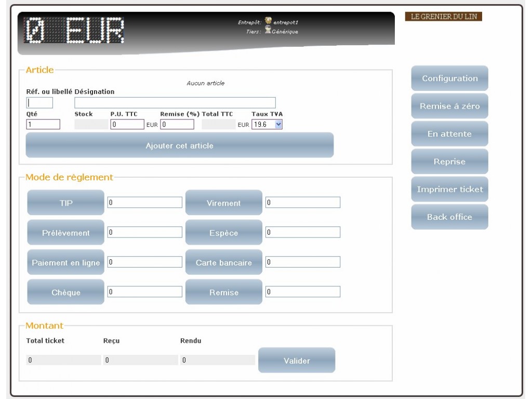Click the entrepot1 warehouse icon
This screenshot has height=399, width=532.
pos(268,21)
